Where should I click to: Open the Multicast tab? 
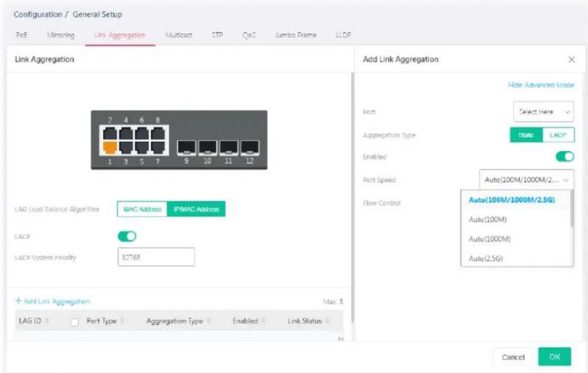179,35
